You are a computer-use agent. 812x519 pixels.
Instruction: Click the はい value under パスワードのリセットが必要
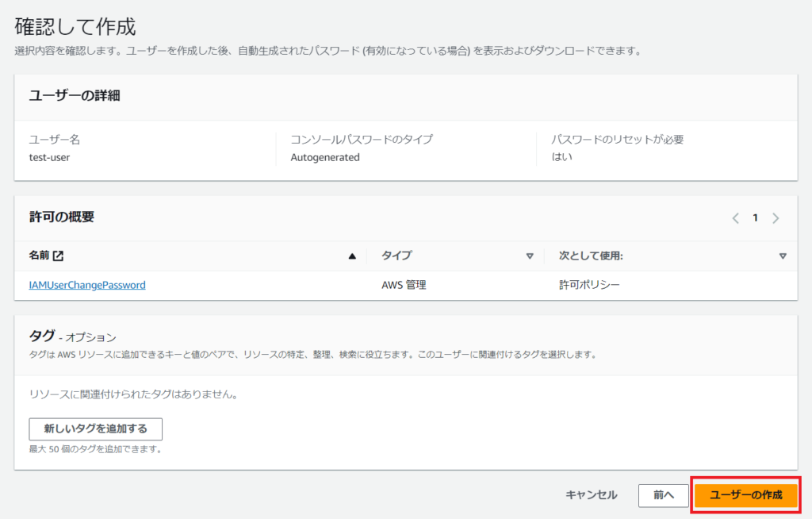click(x=561, y=157)
